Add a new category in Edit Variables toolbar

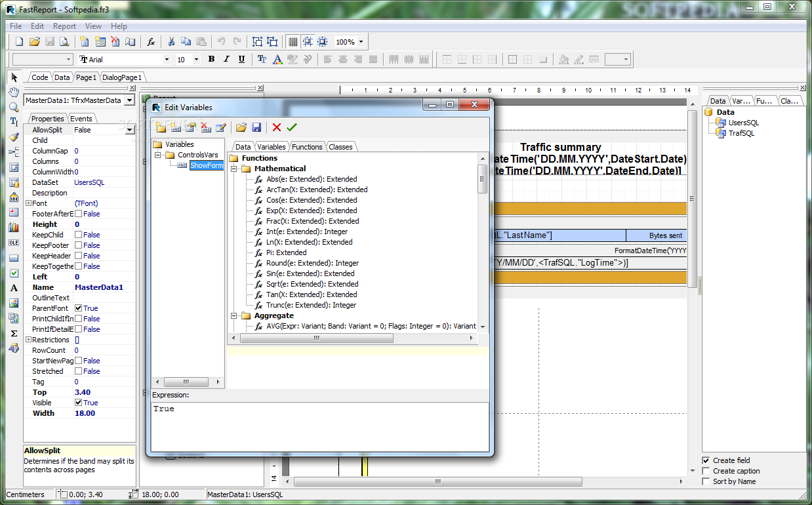[161, 127]
